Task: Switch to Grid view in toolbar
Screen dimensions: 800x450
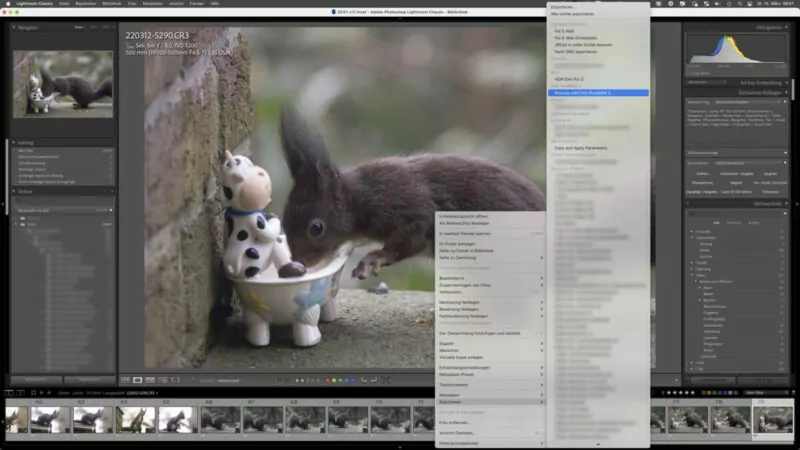Action: [x=126, y=380]
